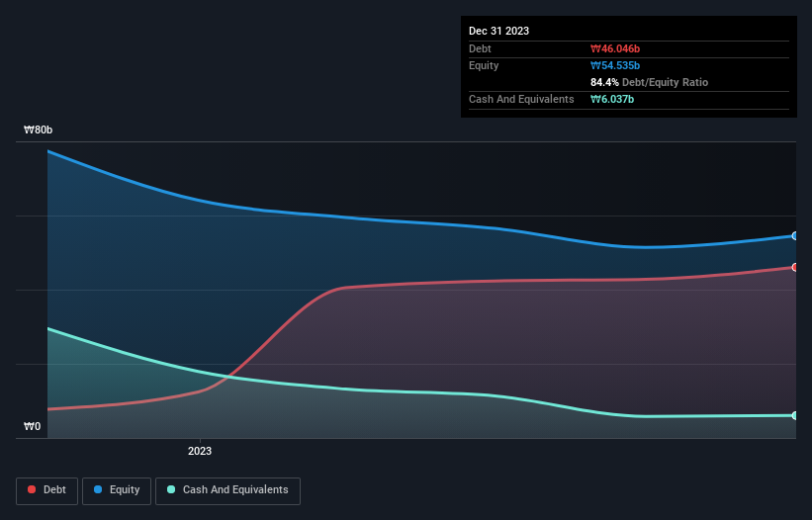Toggle the Equity series legend button

pos(117,490)
